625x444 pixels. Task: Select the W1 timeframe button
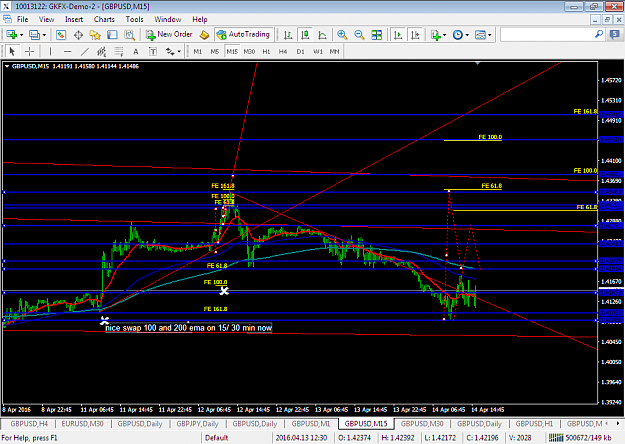pos(318,51)
